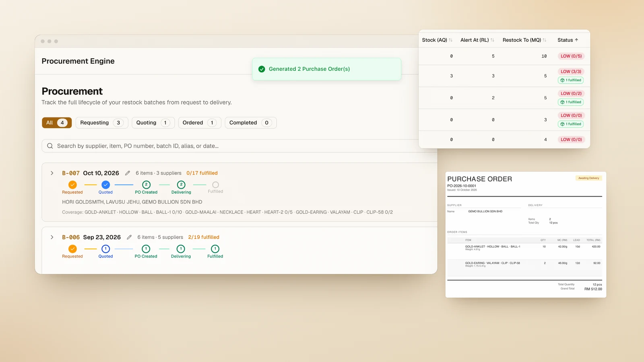Click the LOW (0/5) status badge
The width and height of the screenshot is (644, 362).
click(x=571, y=56)
